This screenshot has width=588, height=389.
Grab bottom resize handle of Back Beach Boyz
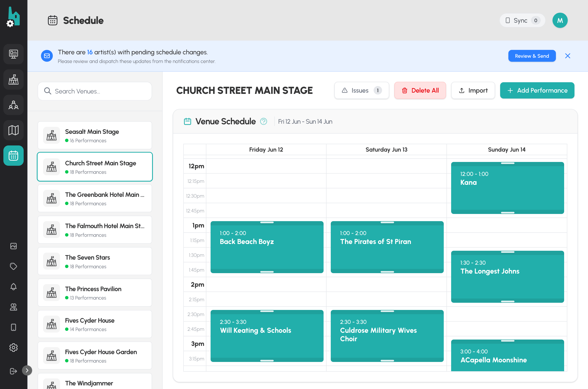point(267,272)
